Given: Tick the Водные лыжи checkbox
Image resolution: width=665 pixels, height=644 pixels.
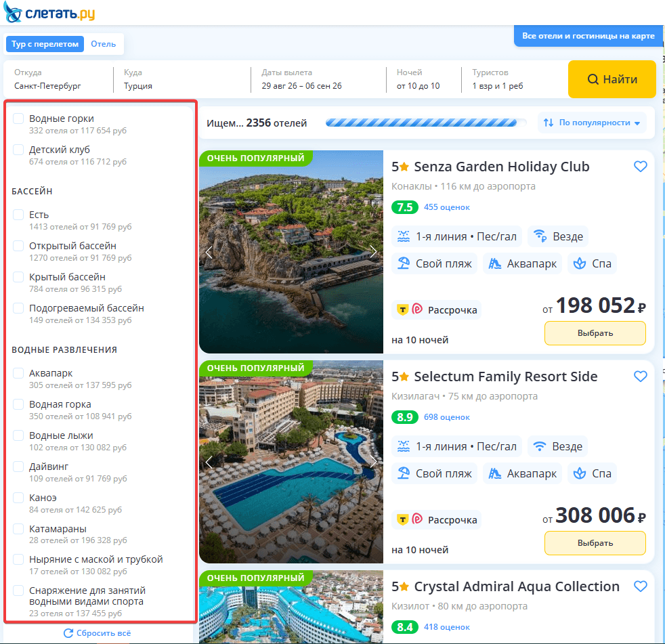Looking at the screenshot, I should click(x=18, y=435).
